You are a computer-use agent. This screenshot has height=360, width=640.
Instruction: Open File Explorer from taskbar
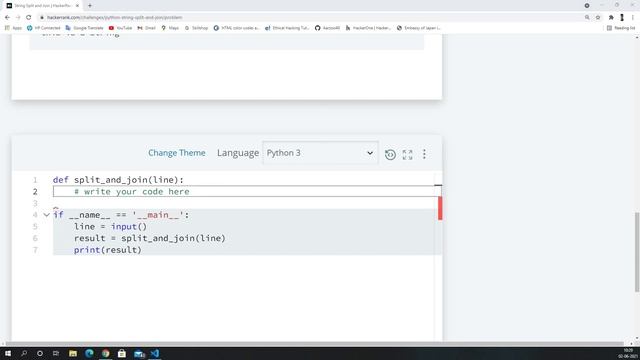click(73, 353)
